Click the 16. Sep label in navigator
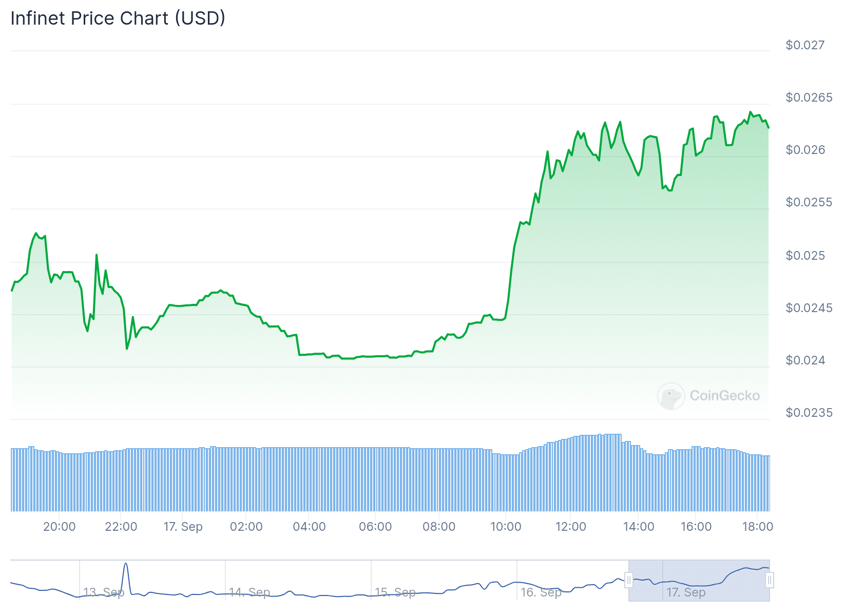 pos(541,592)
